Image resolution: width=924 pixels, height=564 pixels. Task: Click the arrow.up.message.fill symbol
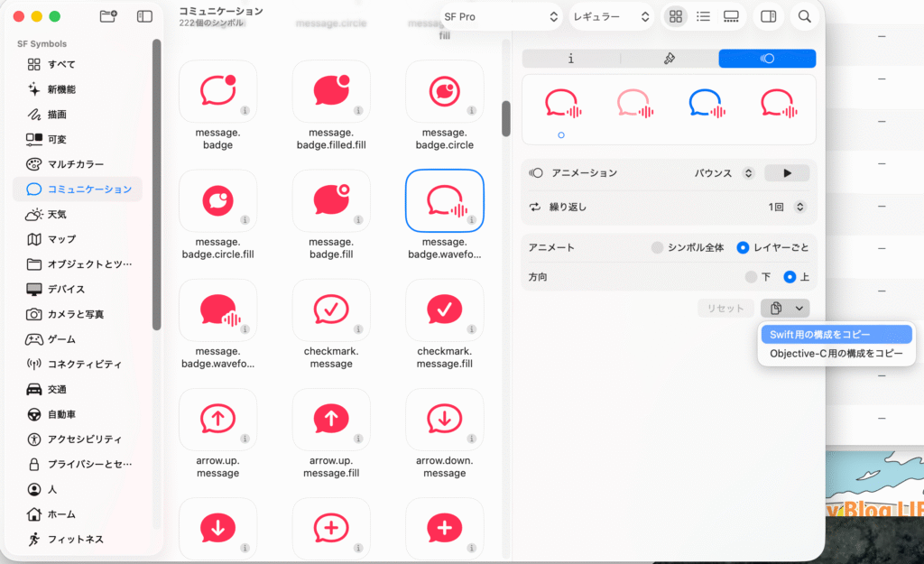click(x=331, y=420)
